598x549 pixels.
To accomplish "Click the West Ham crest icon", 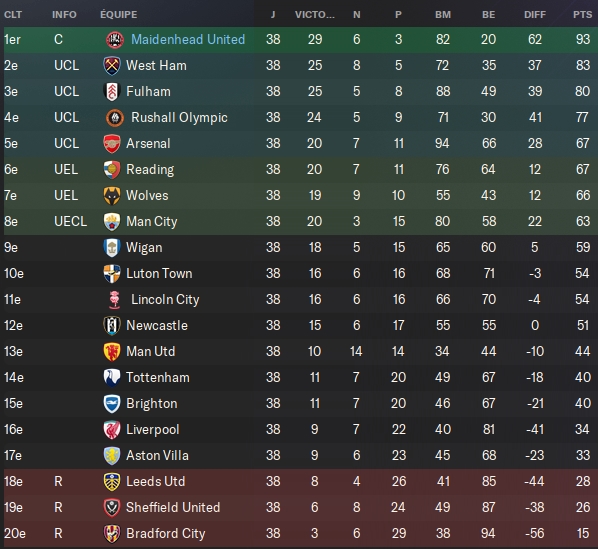I will point(112,66).
